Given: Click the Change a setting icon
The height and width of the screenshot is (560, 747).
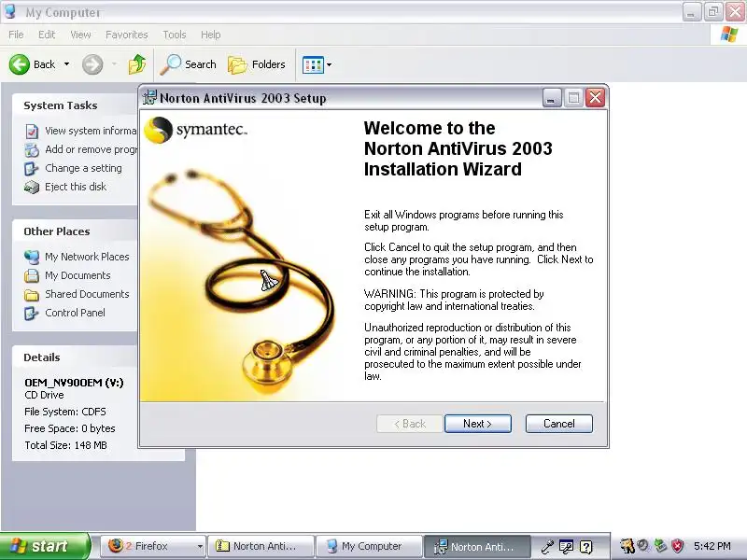Looking at the screenshot, I should pyautogui.click(x=32, y=169).
